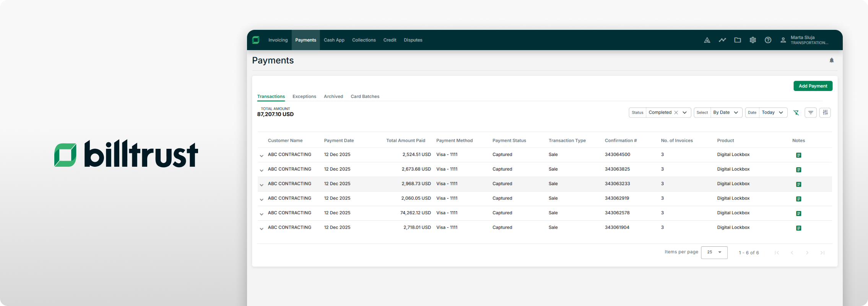Open the Date Today dropdown

tap(766, 112)
